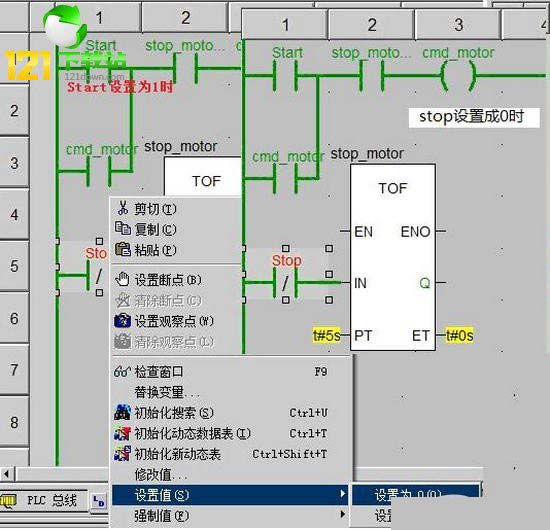Click the ET pin of TOF block

click(x=421, y=335)
